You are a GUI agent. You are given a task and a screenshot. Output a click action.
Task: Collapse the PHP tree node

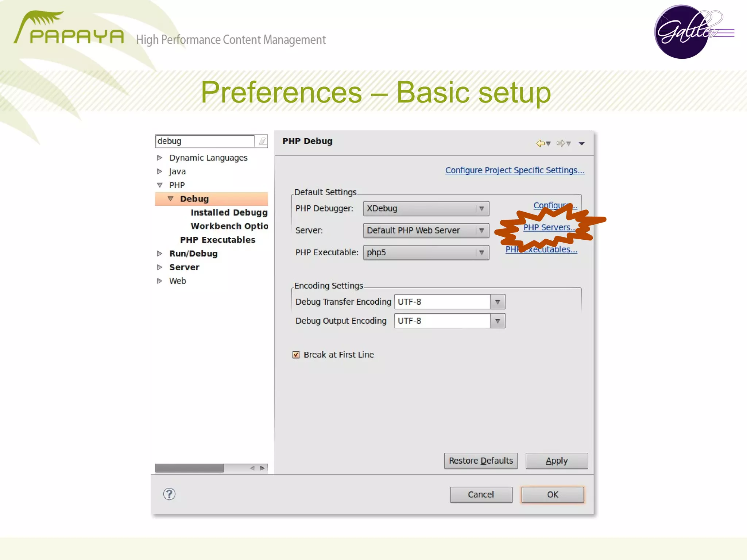click(x=160, y=185)
